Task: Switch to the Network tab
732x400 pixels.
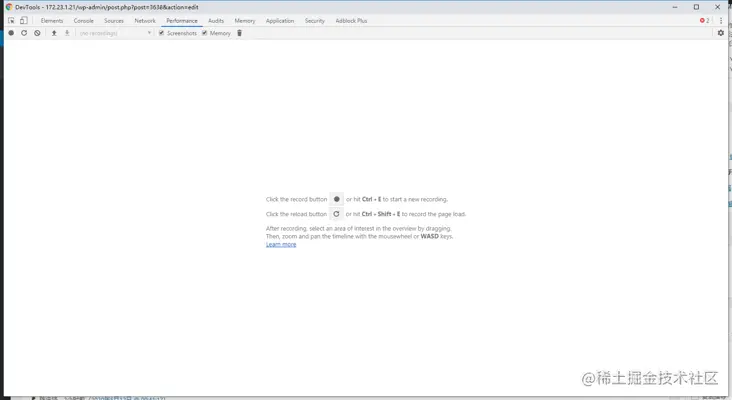Action: [x=145, y=21]
